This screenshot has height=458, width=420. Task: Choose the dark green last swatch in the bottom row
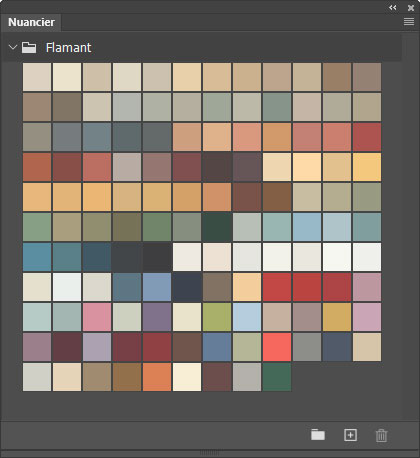[277, 377]
